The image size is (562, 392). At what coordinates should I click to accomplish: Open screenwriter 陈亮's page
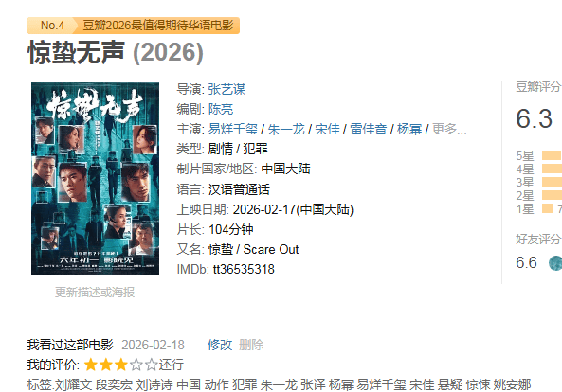[221, 109]
